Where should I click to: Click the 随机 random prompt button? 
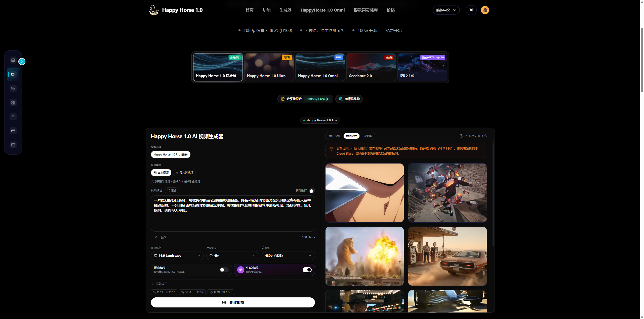pos(172,190)
